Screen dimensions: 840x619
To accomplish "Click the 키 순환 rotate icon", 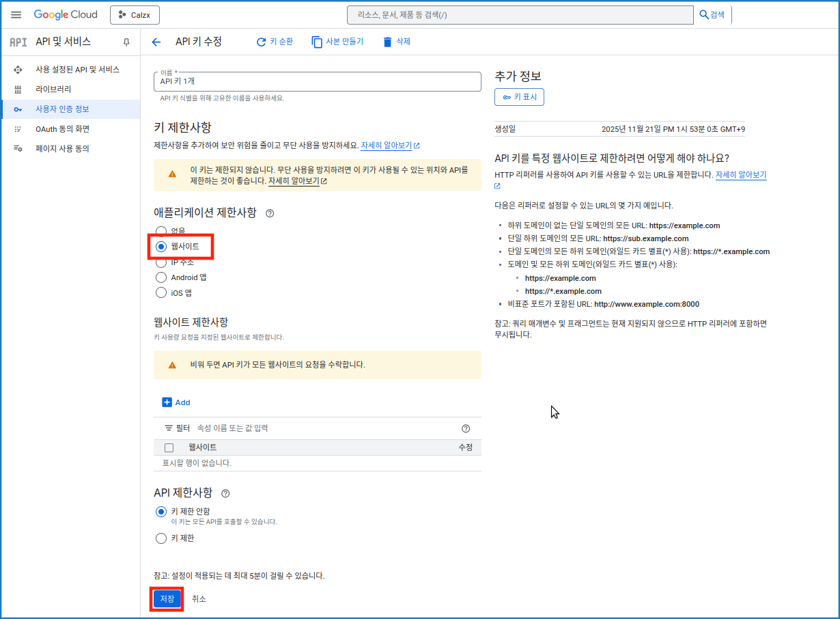I will click(x=261, y=42).
